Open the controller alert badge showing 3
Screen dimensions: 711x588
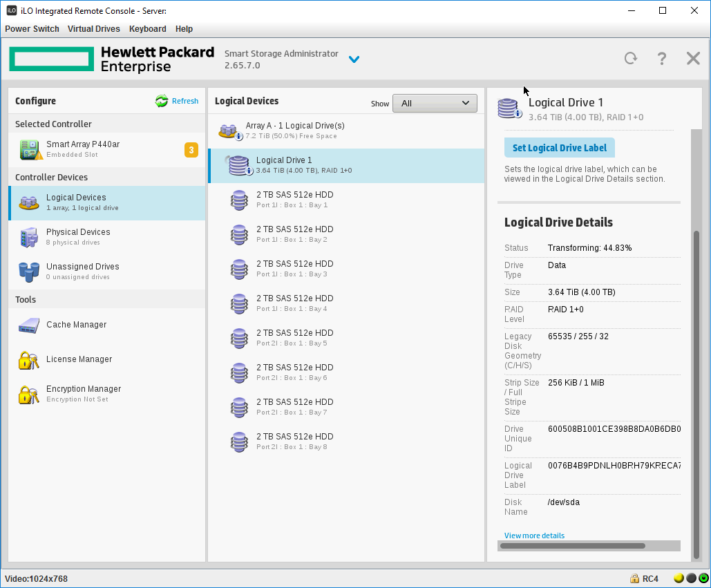(x=191, y=150)
